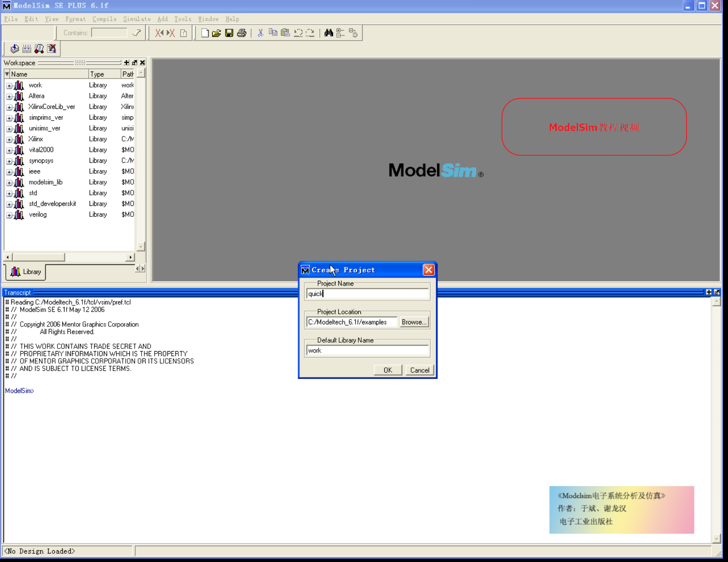Image resolution: width=728 pixels, height=562 pixels.
Task: Click Workspace vertical scrollbar down arrow
Action: [x=141, y=246]
